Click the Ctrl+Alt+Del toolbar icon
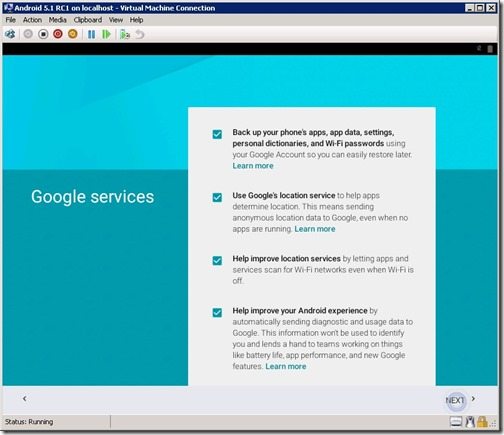 10,34
